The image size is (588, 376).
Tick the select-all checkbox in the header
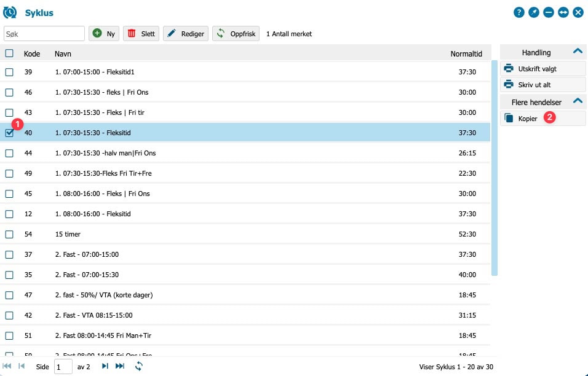coord(9,53)
